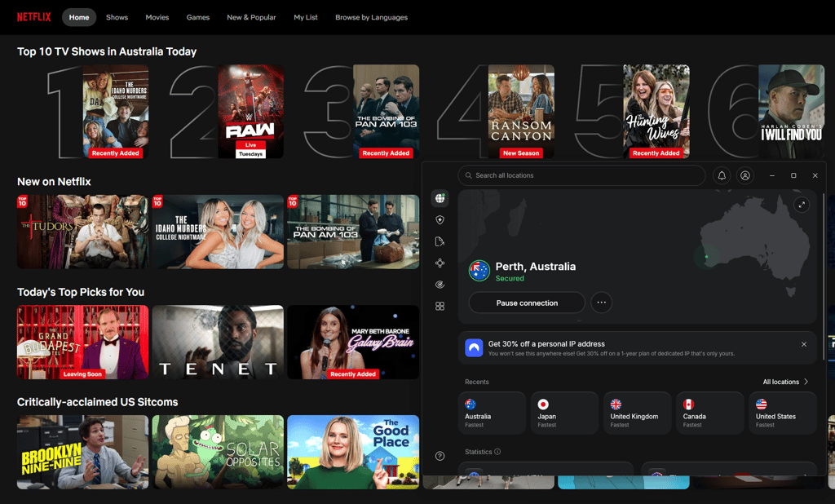Screen dimensions: 835x504
Task: Open Tenet thumbnail
Action: click(218, 342)
